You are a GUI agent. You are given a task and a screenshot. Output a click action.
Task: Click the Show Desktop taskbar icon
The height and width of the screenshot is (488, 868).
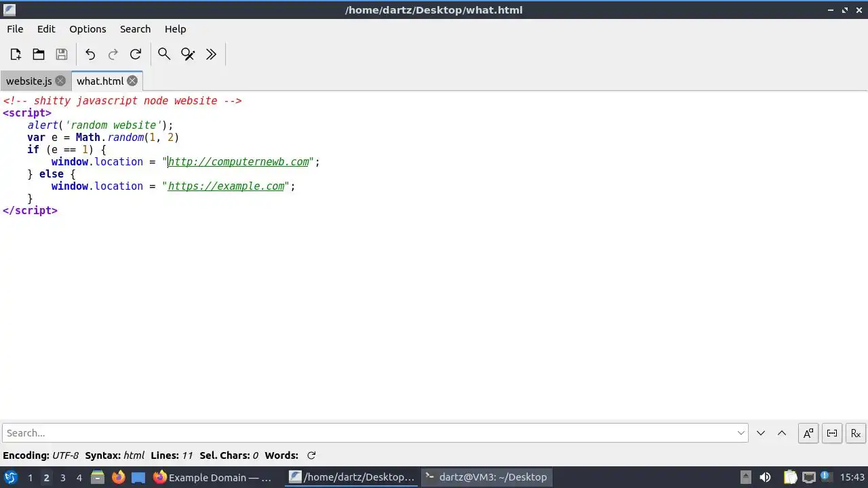click(x=138, y=477)
